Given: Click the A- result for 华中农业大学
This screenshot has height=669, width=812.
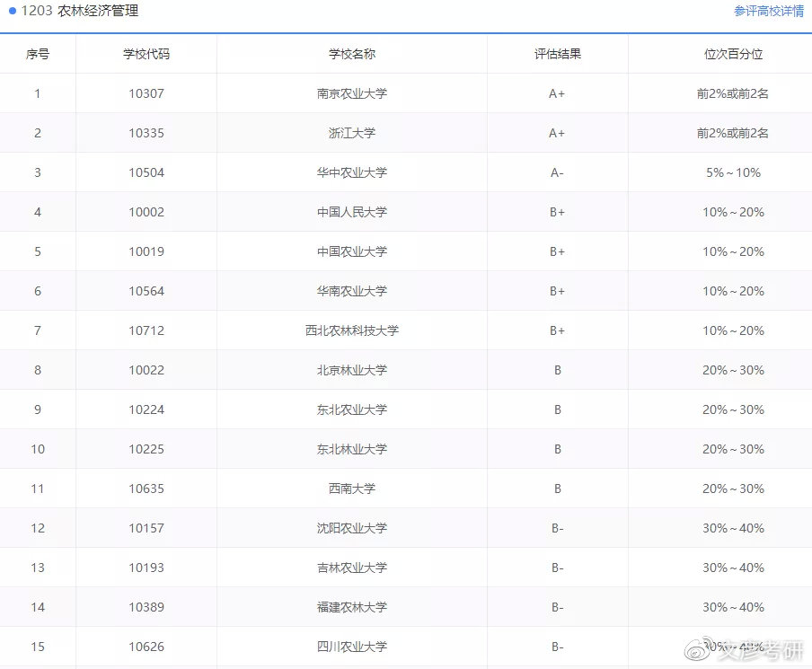Looking at the screenshot, I should pyautogui.click(x=557, y=172).
